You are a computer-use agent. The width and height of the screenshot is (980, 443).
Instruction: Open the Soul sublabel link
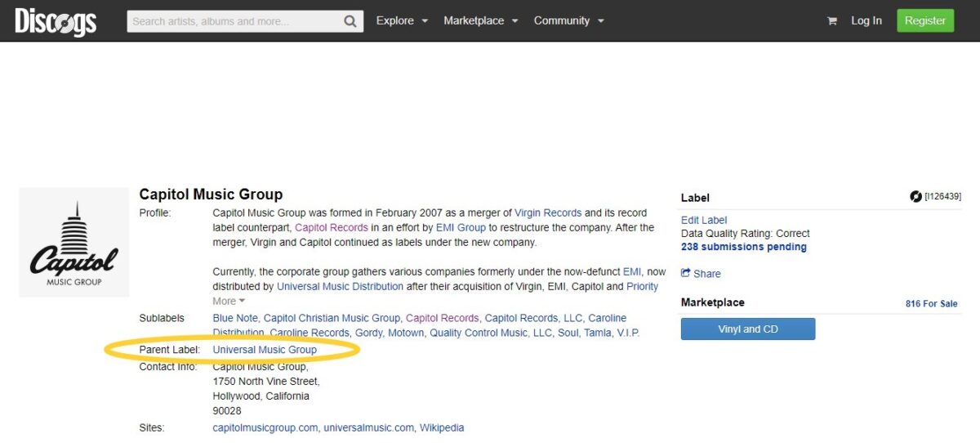pyautogui.click(x=568, y=333)
